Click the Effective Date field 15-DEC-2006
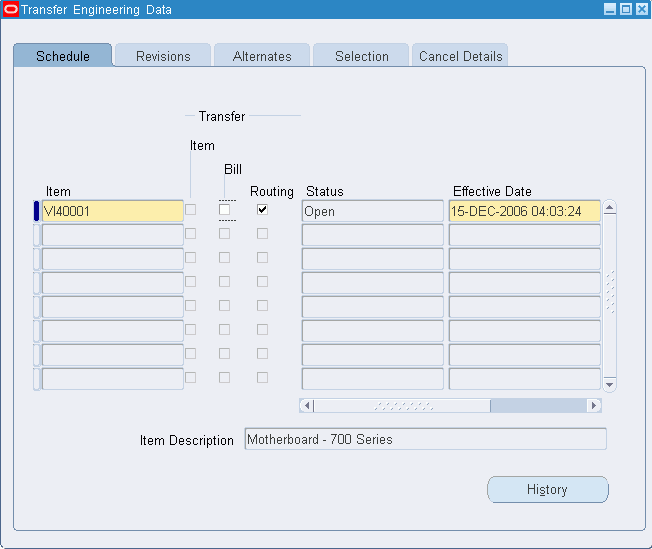Screen dimensions: 652x549 pyautogui.click(x=525, y=211)
